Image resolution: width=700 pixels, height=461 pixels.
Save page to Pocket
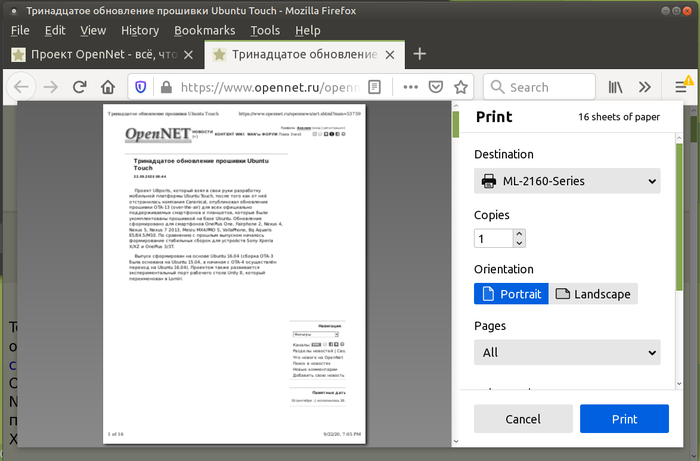tap(436, 87)
